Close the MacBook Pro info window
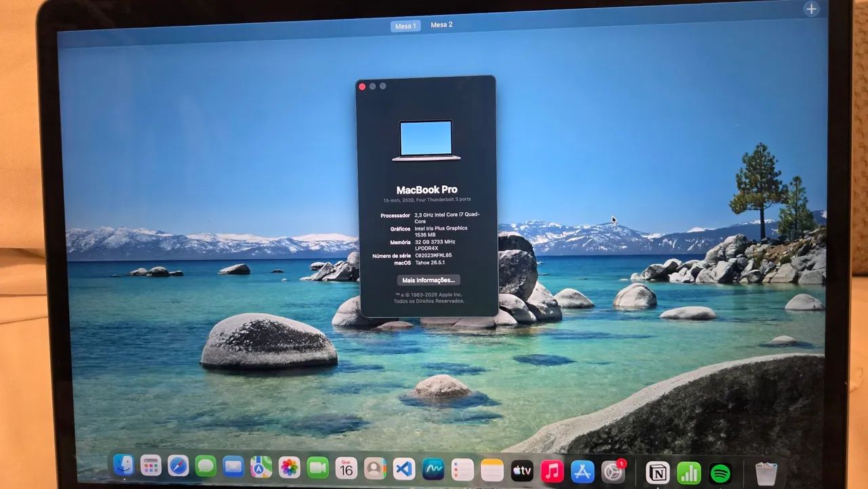Screen dimensions: 868x489 [x=362, y=87]
